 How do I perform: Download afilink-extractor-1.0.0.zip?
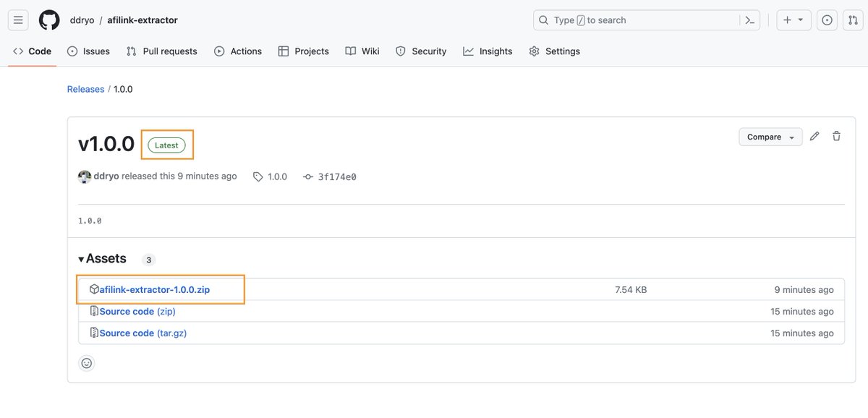pos(155,289)
